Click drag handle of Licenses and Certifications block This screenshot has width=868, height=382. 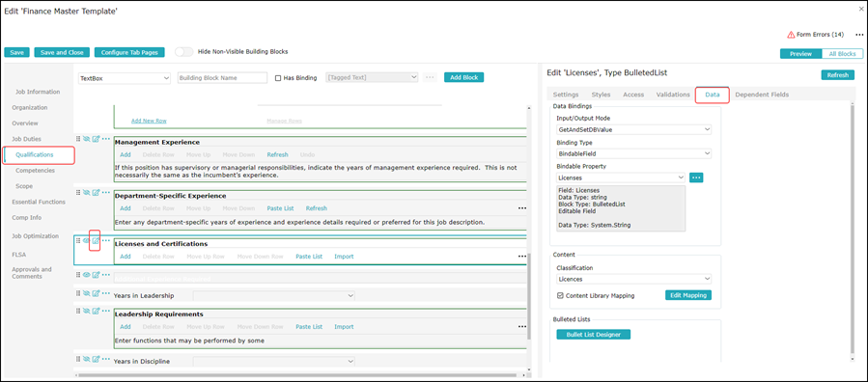pyautogui.click(x=78, y=241)
